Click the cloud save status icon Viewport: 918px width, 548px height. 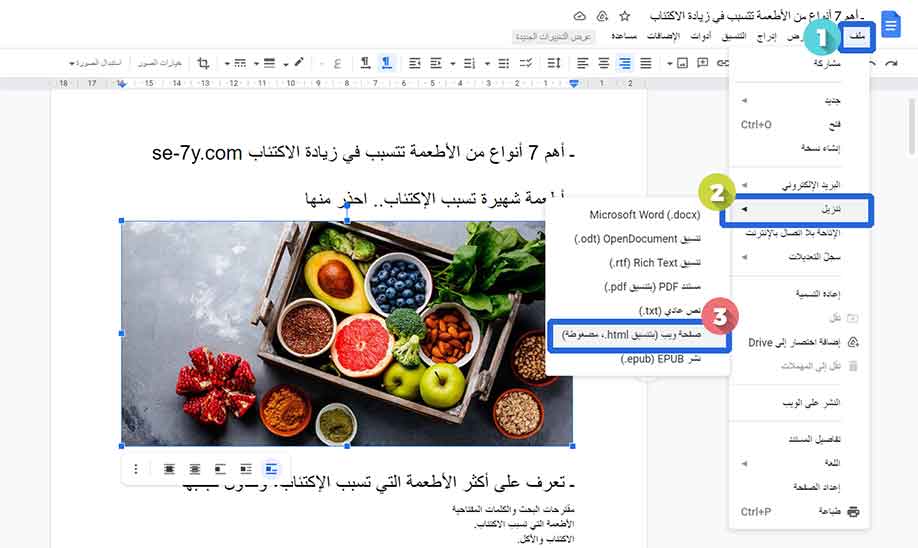579,16
